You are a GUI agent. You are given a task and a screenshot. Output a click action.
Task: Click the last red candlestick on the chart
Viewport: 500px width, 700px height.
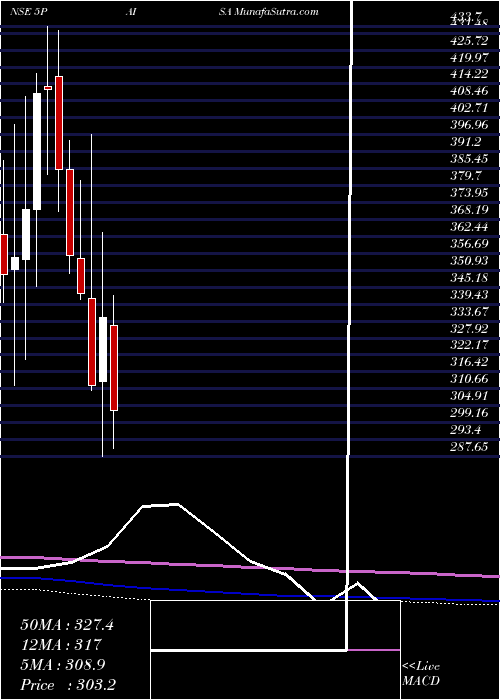(x=114, y=368)
